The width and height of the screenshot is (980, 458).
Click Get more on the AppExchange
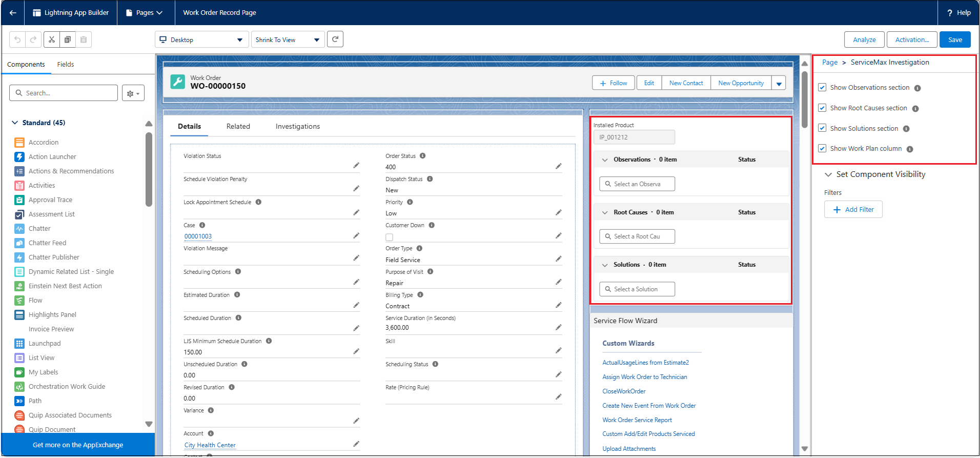point(78,445)
